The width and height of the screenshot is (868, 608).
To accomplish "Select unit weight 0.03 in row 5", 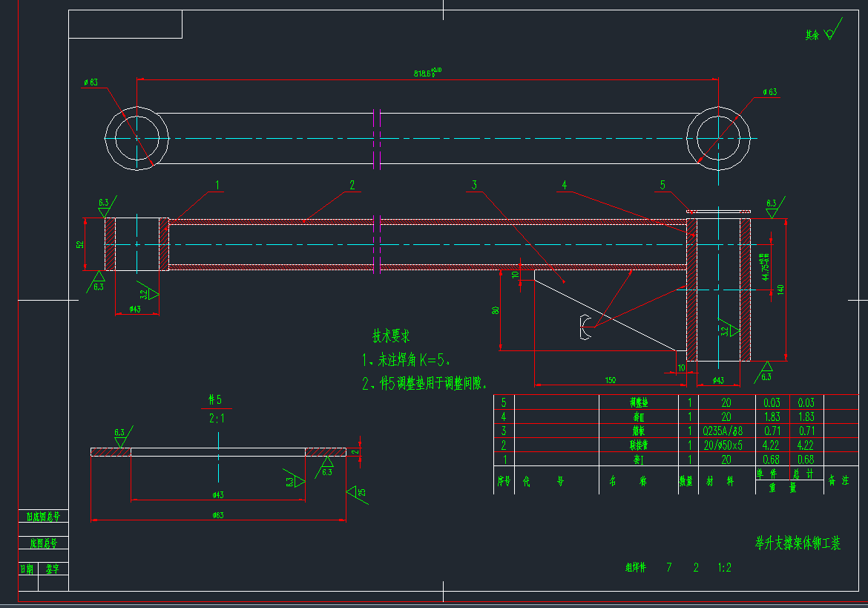I will (x=772, y=402).
